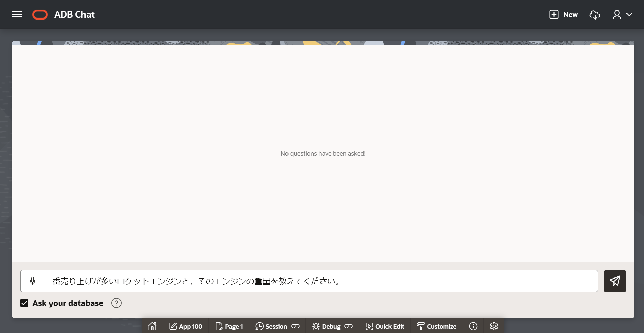Open the hamburger navigation menu
Image resolution: width=644 pixels, height=333 pixels.
[x=17, y=14]
